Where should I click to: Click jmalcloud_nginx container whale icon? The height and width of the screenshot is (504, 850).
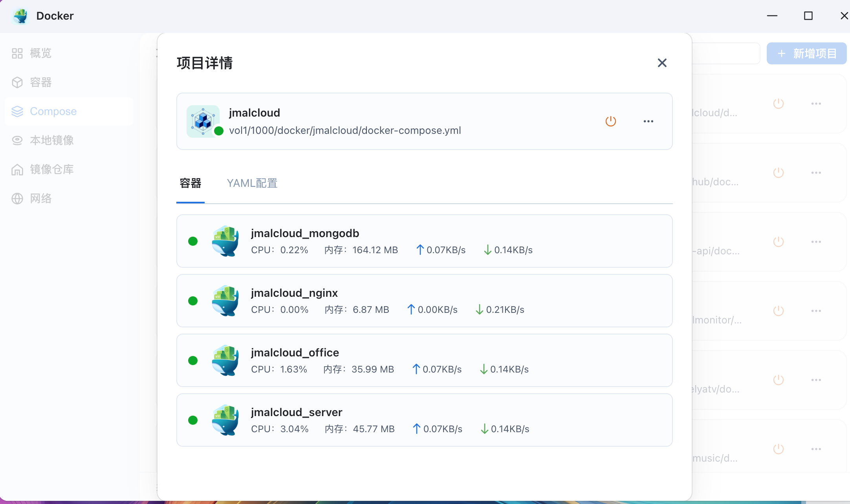pyautogui.click(x=225, y=301)
